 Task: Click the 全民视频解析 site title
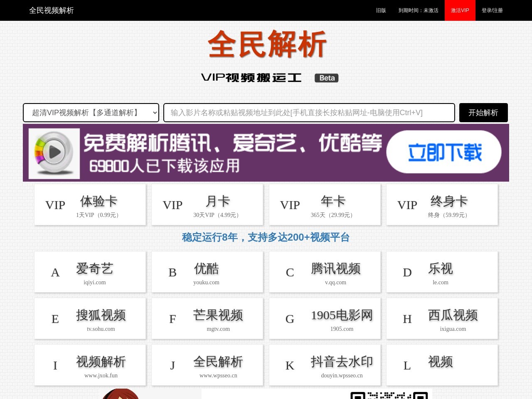click(x=52, y=10)
